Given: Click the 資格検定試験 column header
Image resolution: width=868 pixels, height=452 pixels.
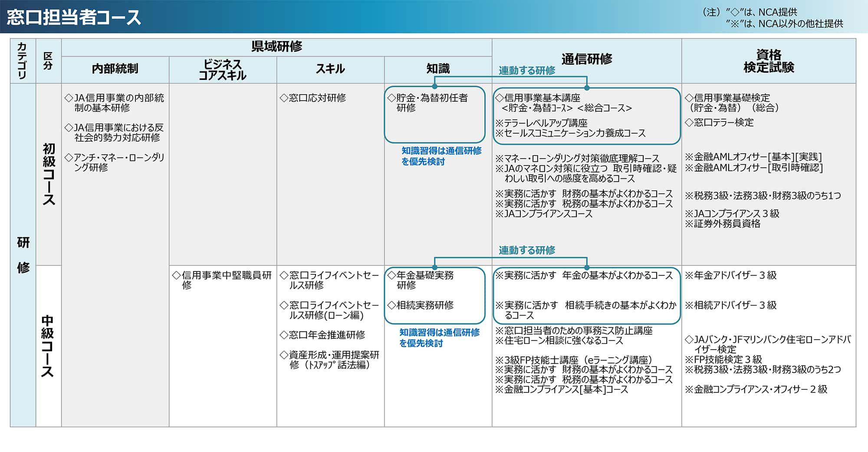Looking at the screenshot, I should pos(769,61).
